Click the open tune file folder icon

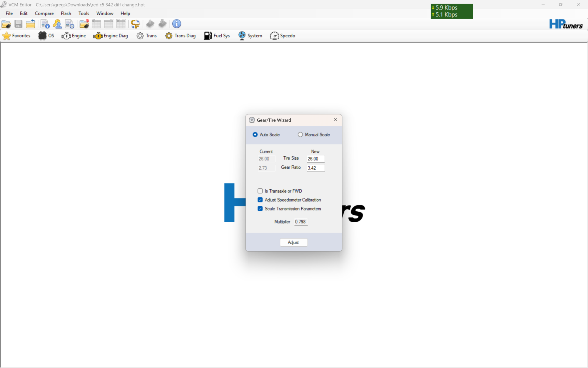[6, 24]
